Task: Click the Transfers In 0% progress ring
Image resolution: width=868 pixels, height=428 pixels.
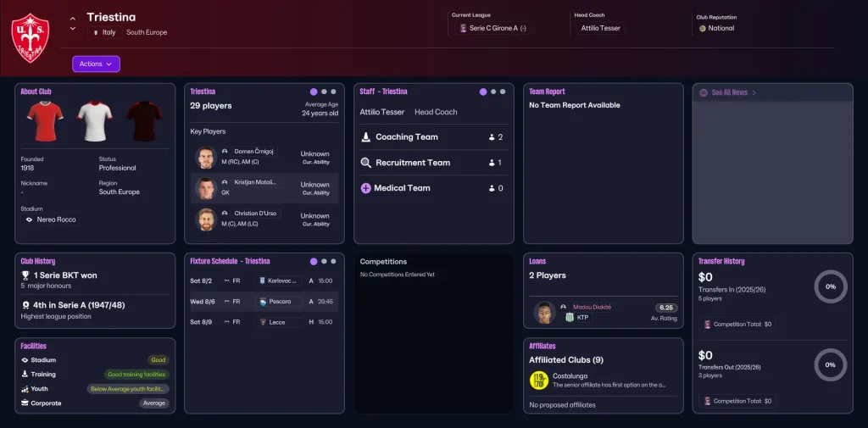Action: click(x=831, y=286)
